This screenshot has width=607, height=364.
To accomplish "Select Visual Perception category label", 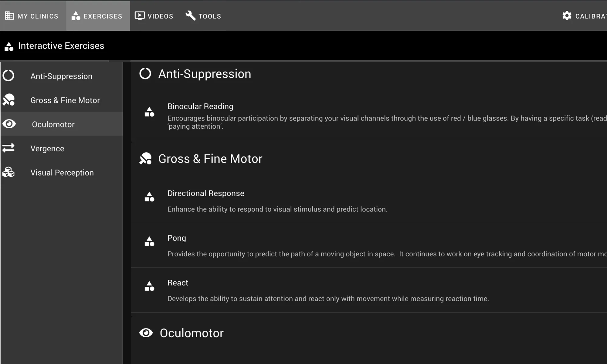I will click(x=62, y=173).
